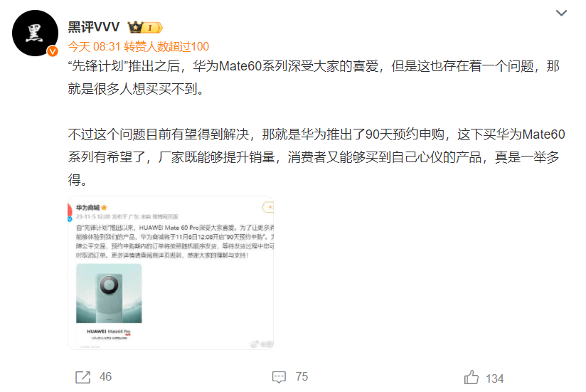Click the follow plus button in the embedded screenshot
This screenshot has height=392, width=586.
[268, 207]
